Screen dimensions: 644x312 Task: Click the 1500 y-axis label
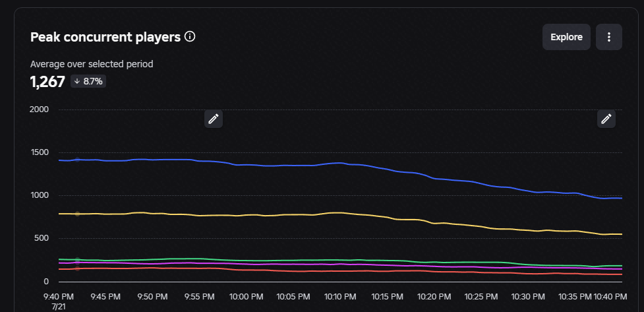[x=40, y=152]
